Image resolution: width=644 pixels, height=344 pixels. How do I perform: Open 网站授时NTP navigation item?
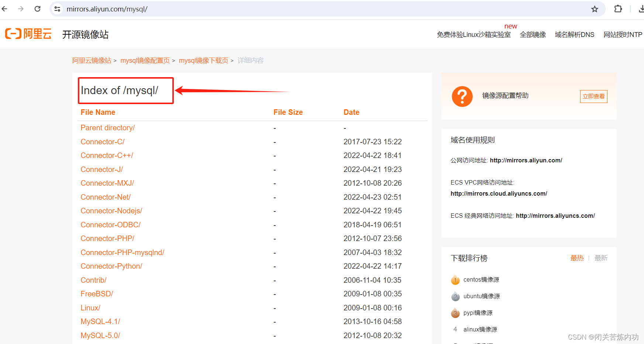[623, 35]
